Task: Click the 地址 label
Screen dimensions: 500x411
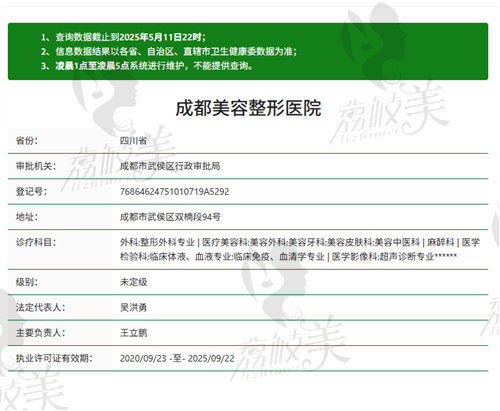Action: click(27, 217)
